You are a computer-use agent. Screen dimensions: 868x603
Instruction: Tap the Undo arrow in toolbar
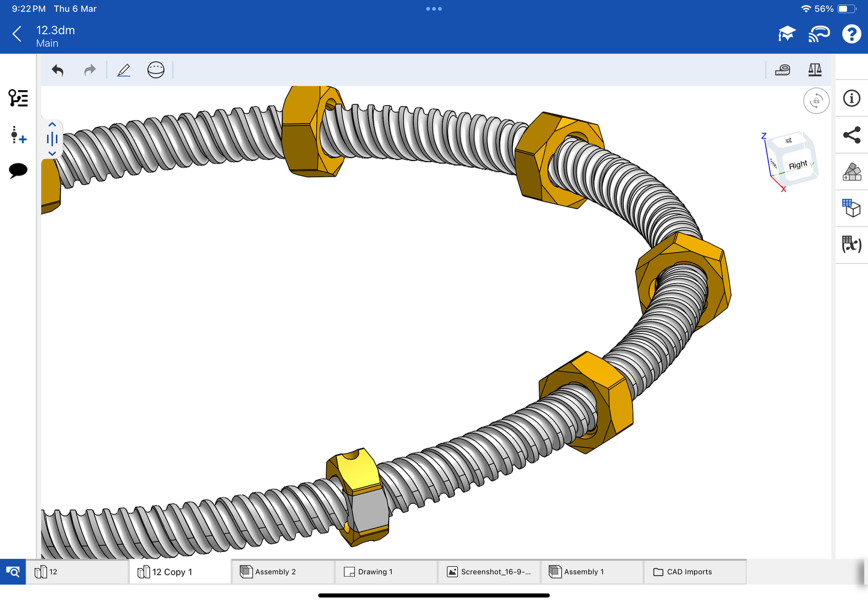[58, 70]
